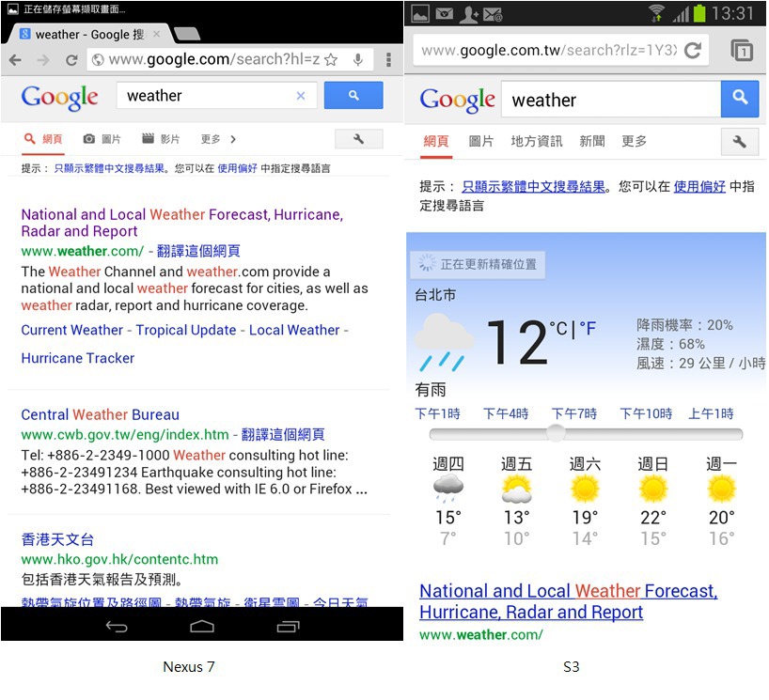Screen dimensions: 769x700
Task: Clear the search box with the X on Nexus 7
Action: point(301,96)
